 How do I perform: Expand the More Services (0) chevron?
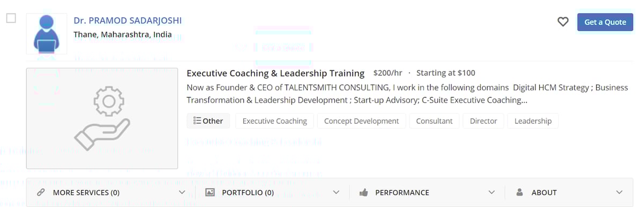[181, 192]
